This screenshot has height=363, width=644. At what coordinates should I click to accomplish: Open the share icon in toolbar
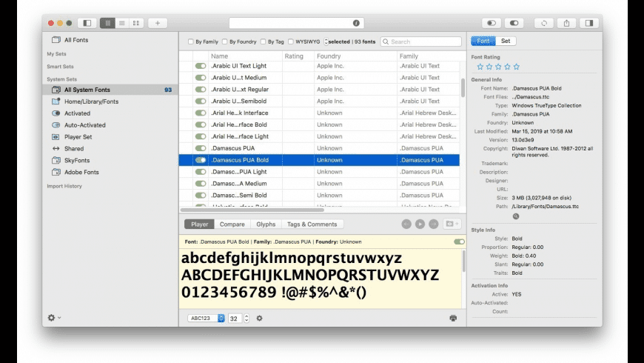click(567, 23)
